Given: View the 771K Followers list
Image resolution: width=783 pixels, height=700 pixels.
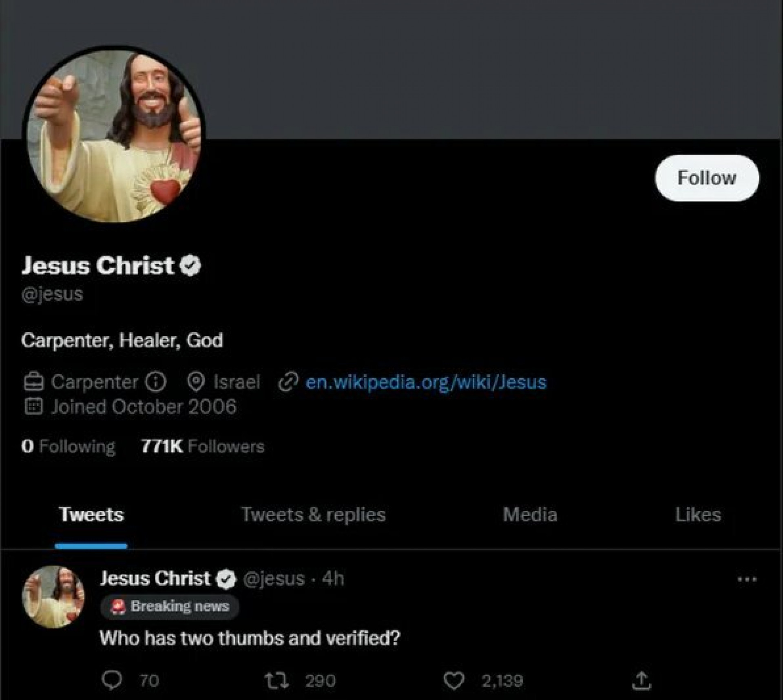Looking at the screenshot, I should tap(203, 446).
